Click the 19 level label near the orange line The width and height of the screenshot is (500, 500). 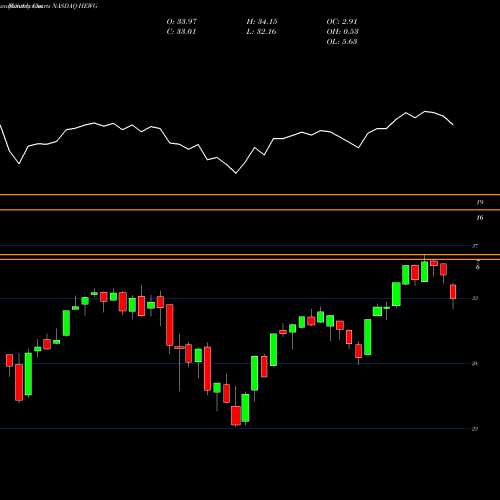click(480, 202)
